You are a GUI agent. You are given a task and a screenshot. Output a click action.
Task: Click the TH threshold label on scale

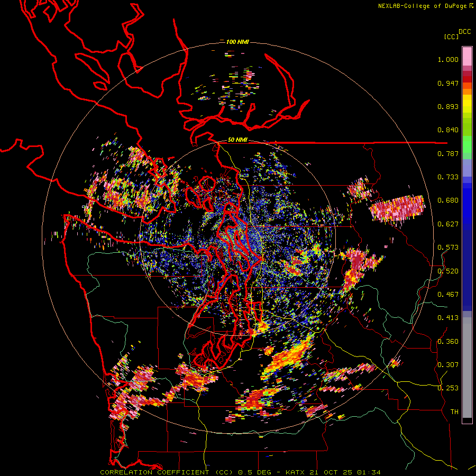coord(454,412)
